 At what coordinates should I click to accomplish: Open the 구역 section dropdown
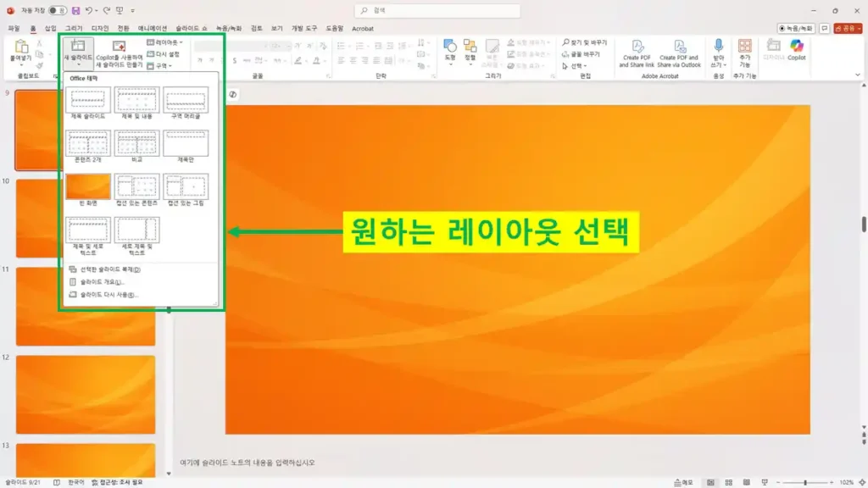(x=159, y=66)
